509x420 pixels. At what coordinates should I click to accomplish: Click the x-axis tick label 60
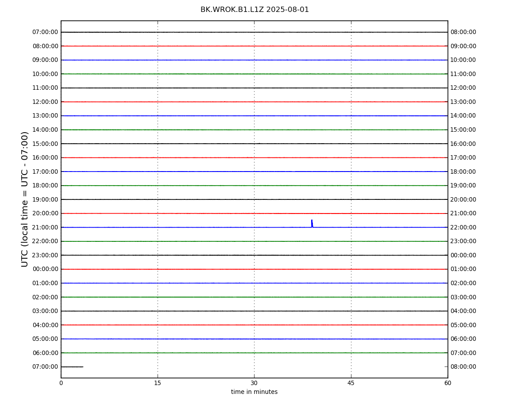(447, 383)
